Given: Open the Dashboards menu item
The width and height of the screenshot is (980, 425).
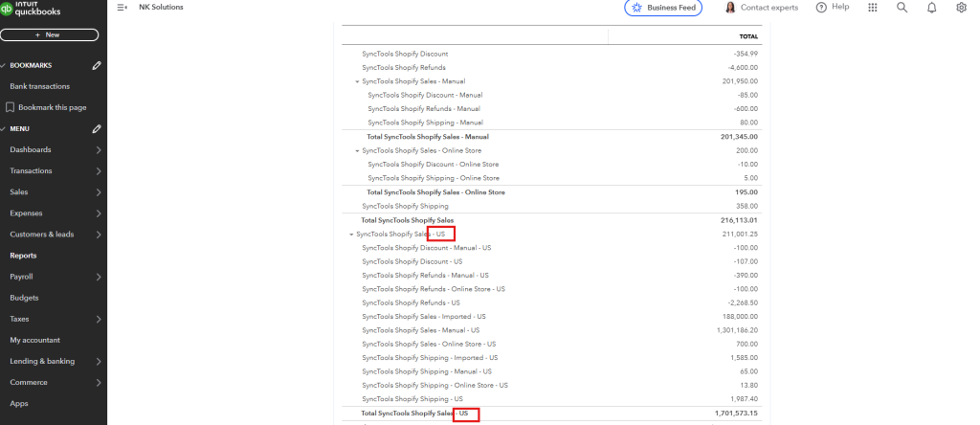Looking at the screenshot, I should click(x=31, y=150).
